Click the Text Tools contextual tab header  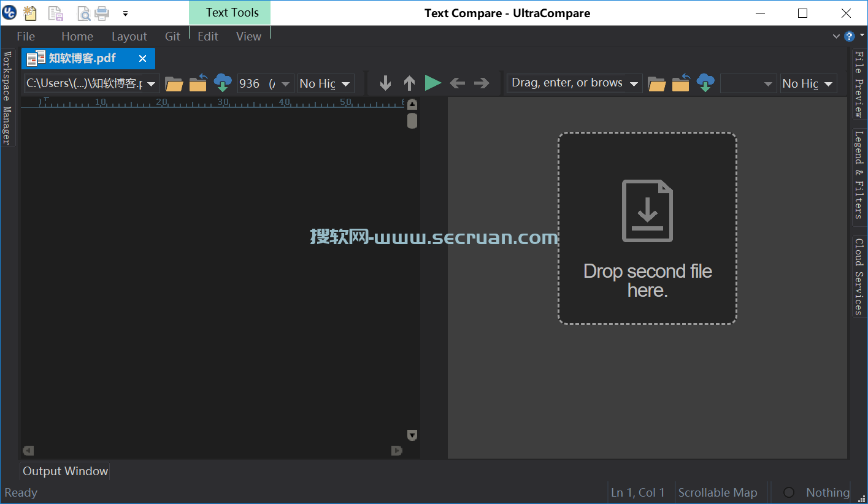[229, 12]
